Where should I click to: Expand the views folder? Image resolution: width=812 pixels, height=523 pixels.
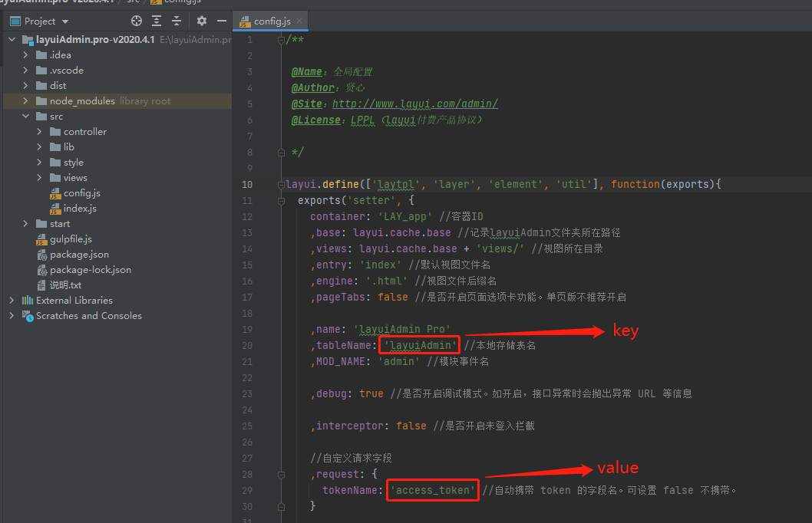coord(40,177)
